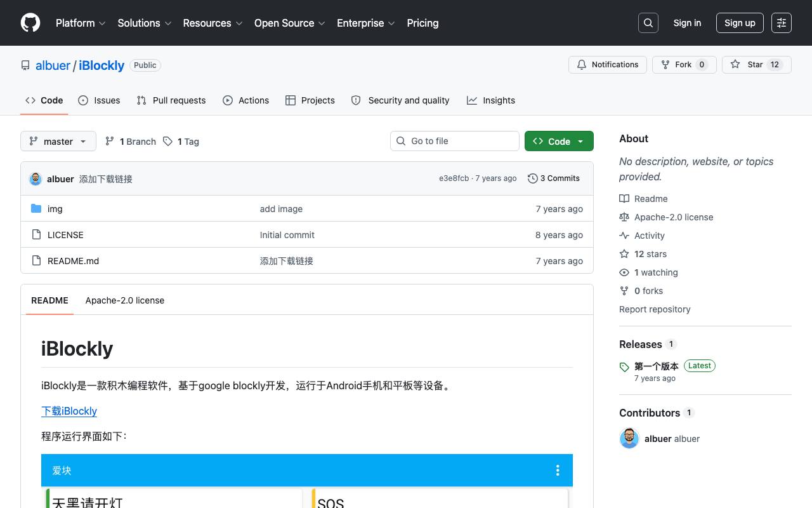Click the Sign in link
The image size is (812, 508).
click(687, 23)
